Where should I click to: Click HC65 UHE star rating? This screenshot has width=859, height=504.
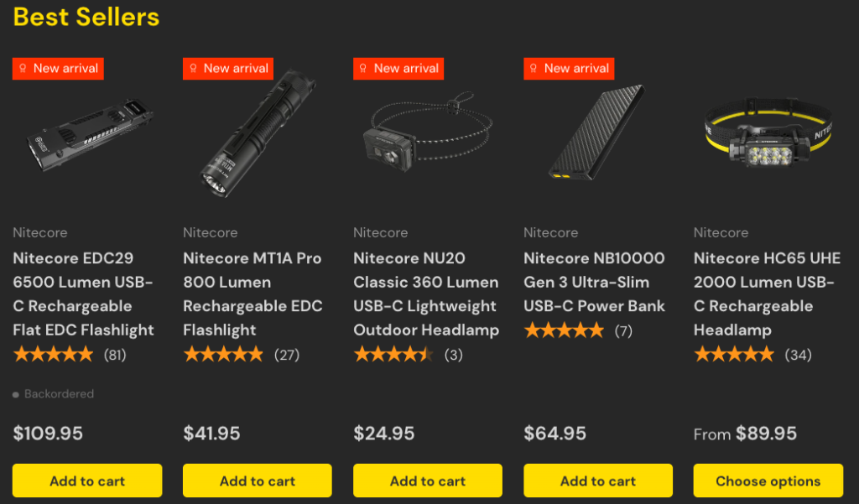tap(734, 355)
